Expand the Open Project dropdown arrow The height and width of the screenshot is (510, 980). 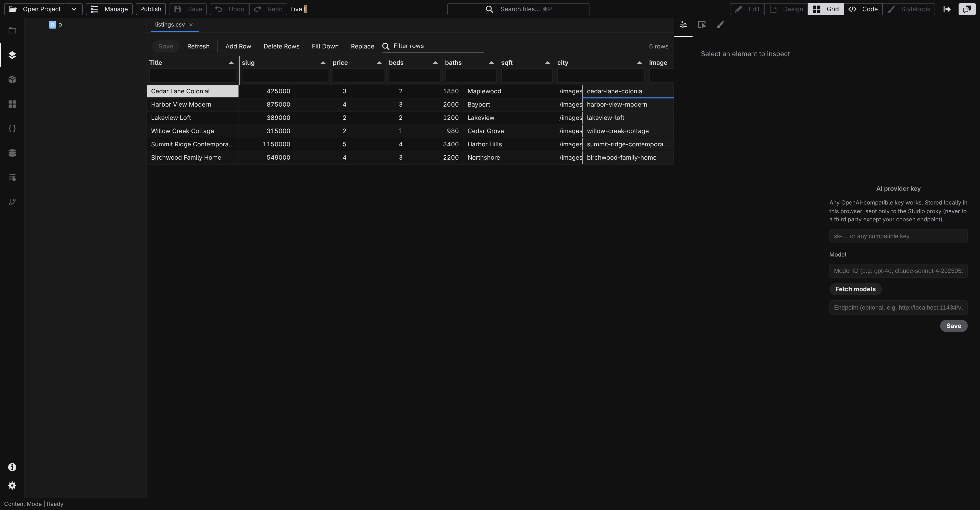pyautogui.click(x=74, y=9)
